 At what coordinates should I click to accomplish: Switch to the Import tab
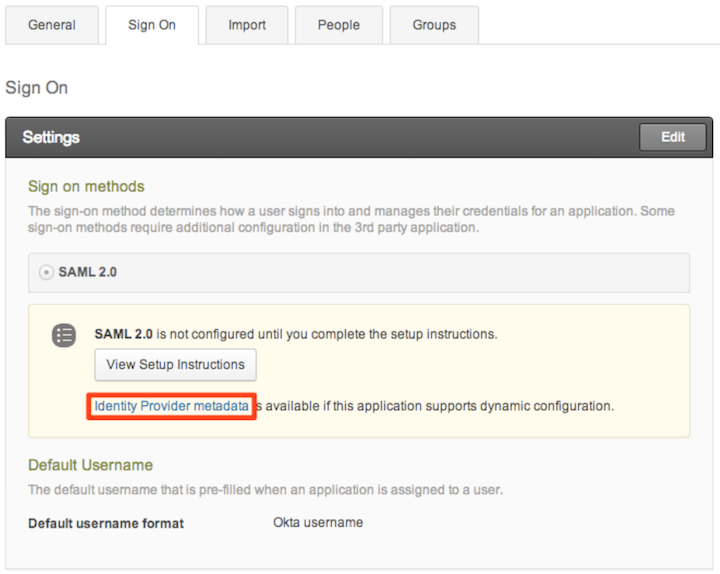247,25
